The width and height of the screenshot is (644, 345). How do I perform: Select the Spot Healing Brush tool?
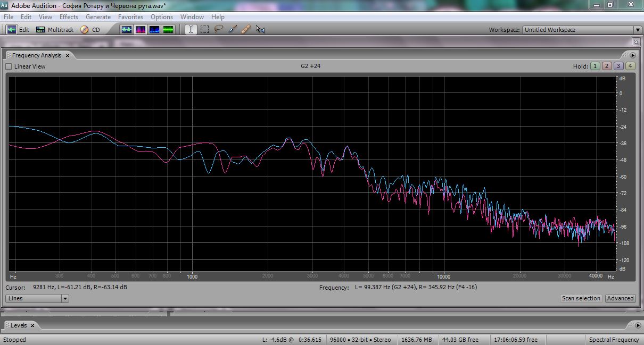click(x=246, y=30)
